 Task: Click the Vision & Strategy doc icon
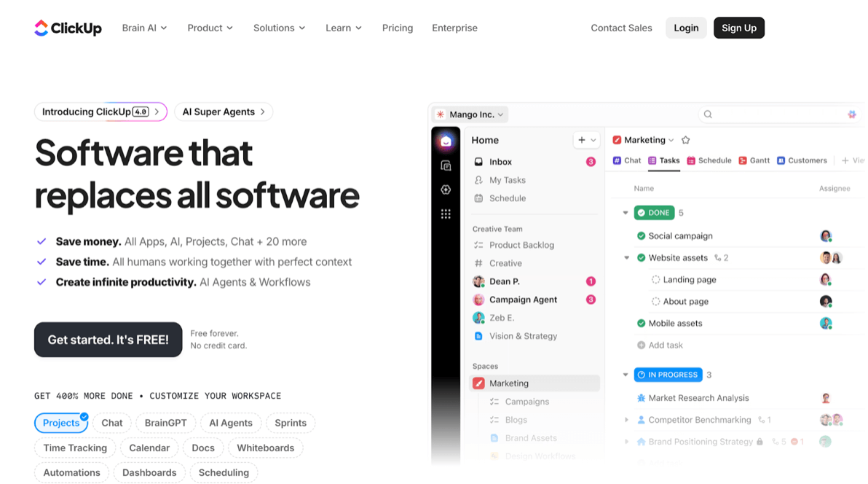(x=479, y=336)
